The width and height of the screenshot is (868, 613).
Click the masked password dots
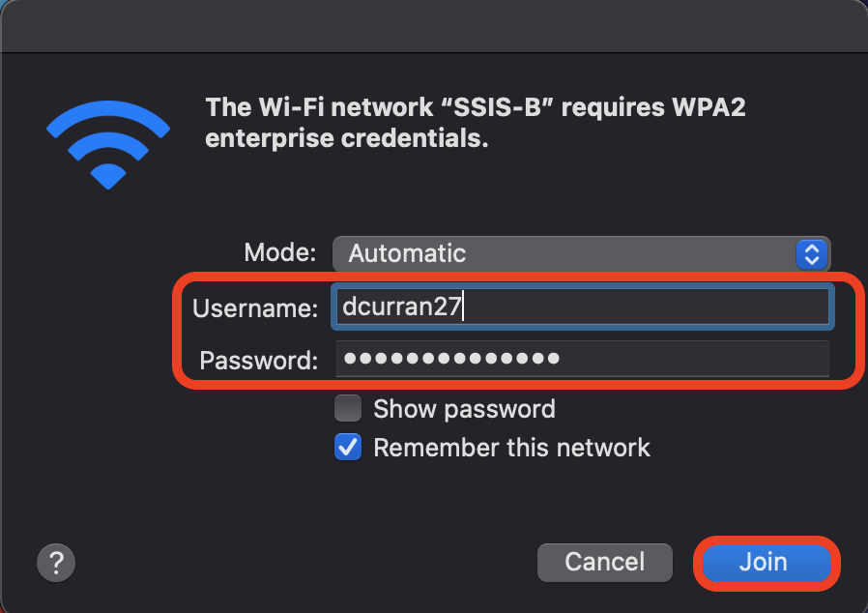[x=451, y=359]
